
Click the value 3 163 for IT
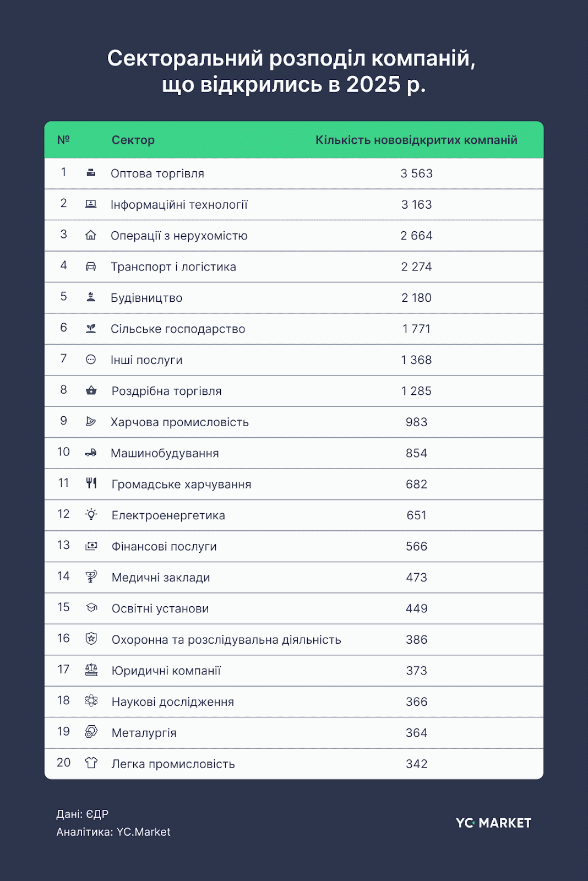click(416, 205)
